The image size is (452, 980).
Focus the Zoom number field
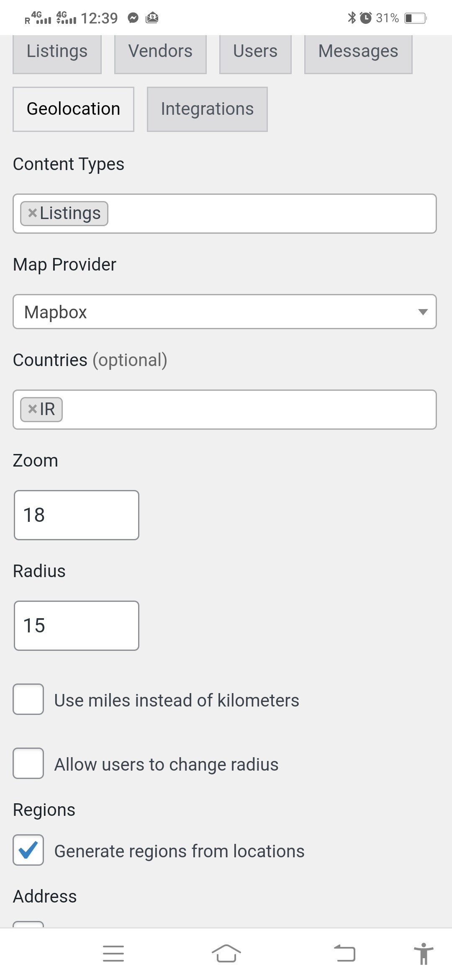click(77, 515)
